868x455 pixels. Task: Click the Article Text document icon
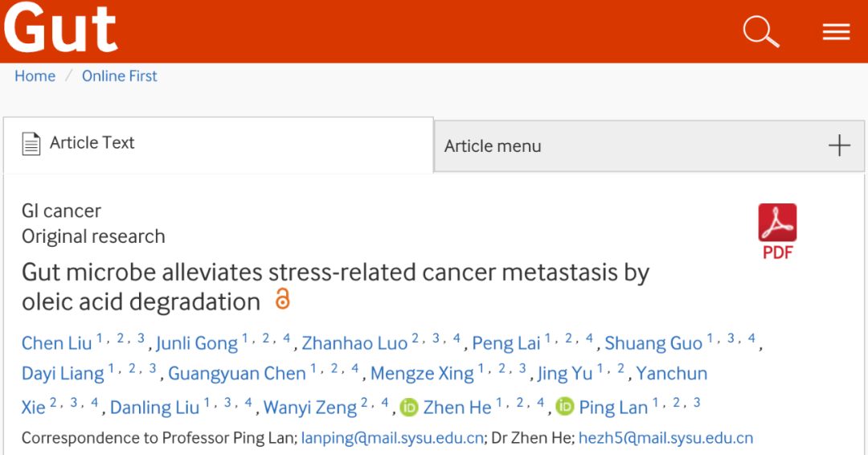tap(31, 144)
